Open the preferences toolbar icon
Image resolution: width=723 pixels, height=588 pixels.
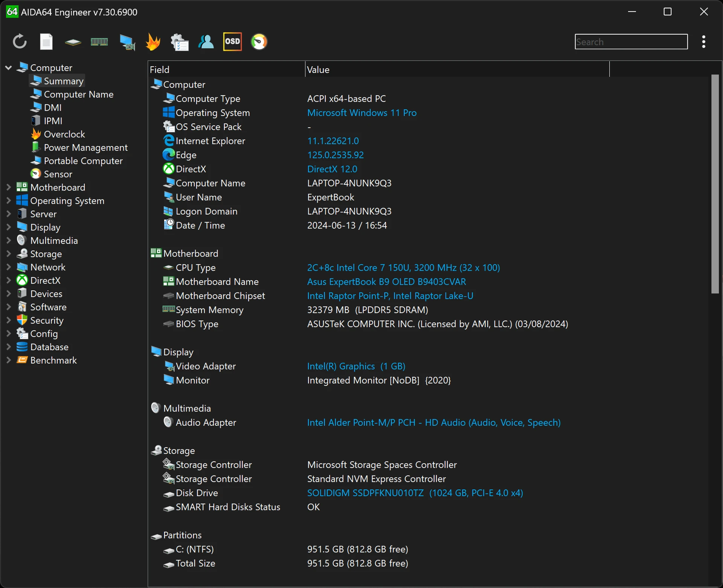[x=180, y=42]
